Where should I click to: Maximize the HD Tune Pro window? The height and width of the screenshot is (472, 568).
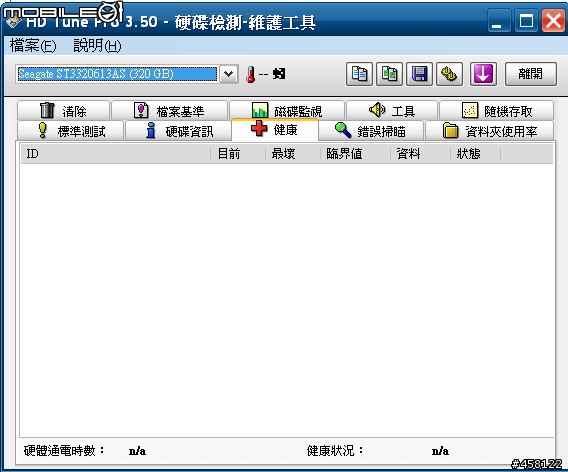(x=526, y=21)
